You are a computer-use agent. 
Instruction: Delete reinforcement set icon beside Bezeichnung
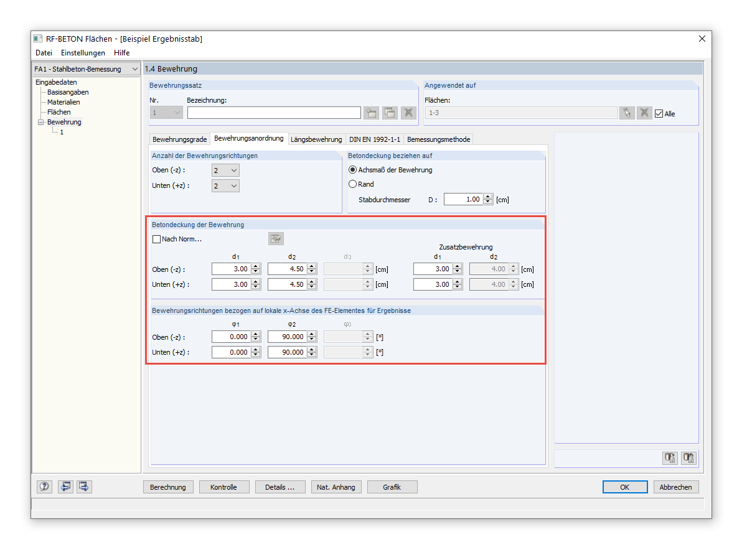tap(408, 113)
